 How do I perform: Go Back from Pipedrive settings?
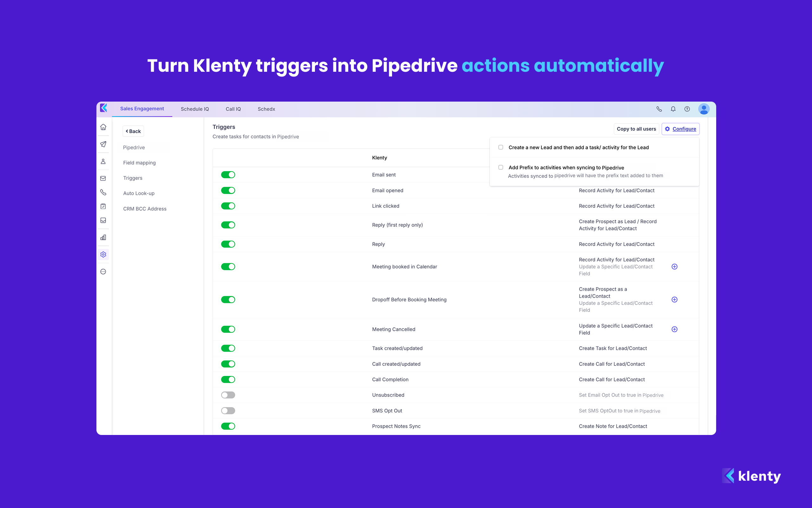click(x=133, y=131)
